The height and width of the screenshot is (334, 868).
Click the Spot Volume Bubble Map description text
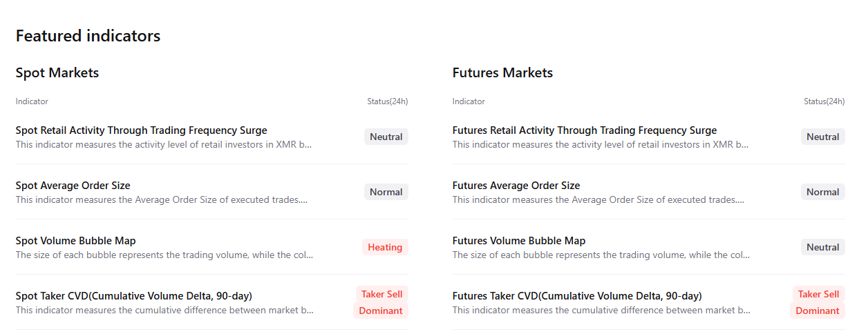click(164, 255)
